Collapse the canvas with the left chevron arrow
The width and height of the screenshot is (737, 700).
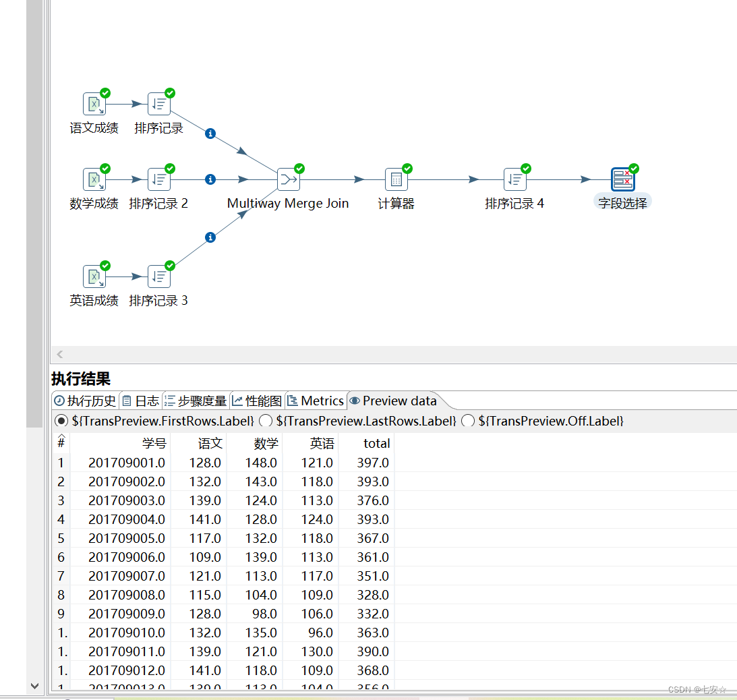coord(59,354)
